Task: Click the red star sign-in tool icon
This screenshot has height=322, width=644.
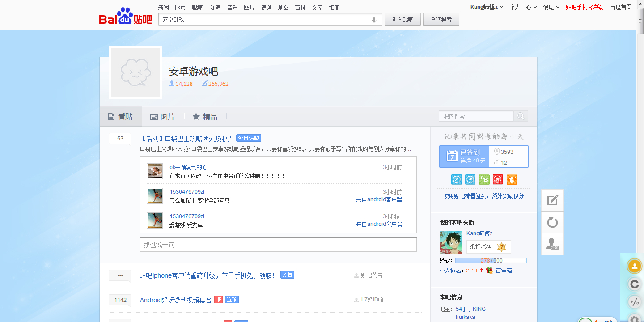Action: pyautogui.click(x=498, y=180)
